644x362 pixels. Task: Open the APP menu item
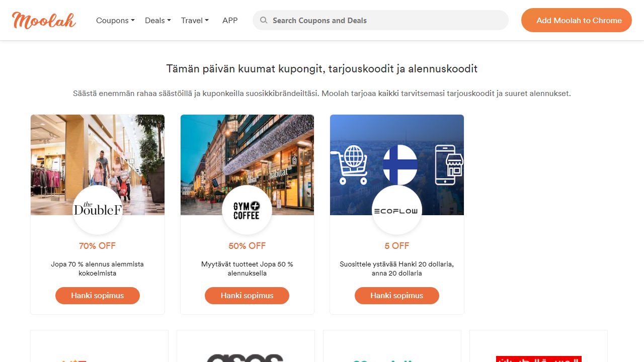pyautogui.click(x=230, y=20)
